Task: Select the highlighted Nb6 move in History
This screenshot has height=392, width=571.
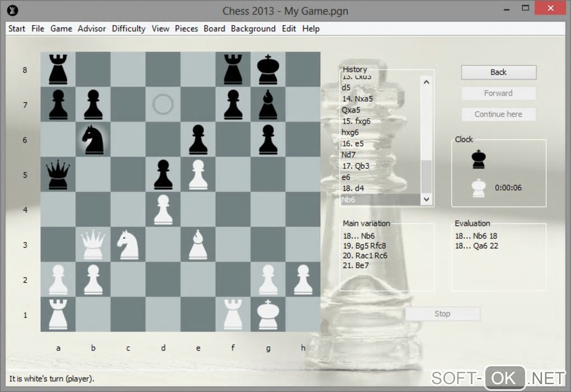Action: pos(381,200)
